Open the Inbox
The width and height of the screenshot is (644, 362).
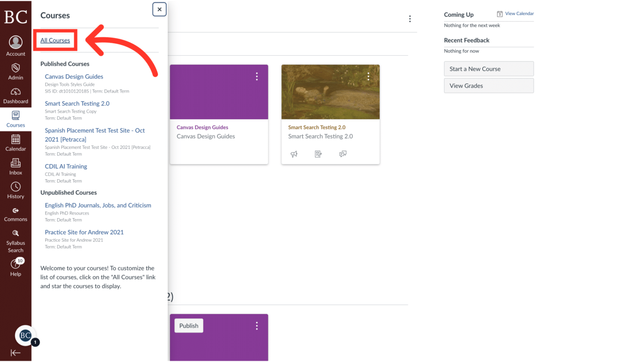[16, 167]
